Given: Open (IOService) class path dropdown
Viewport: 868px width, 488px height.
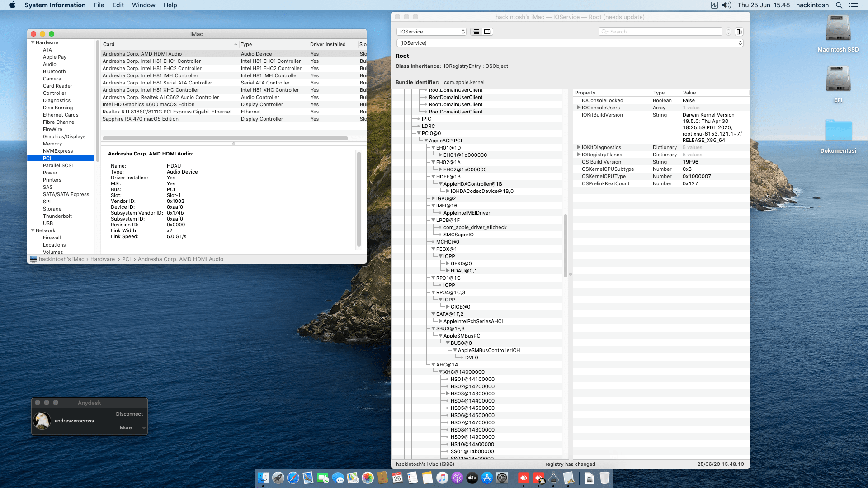Looking at the screenshot, I should [x=570, y=43].
